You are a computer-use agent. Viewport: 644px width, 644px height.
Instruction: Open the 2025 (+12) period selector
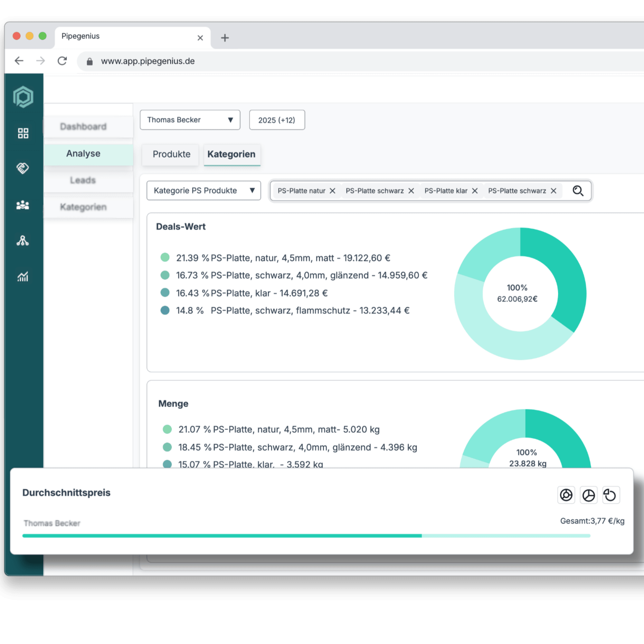click(x=277, y=120)
